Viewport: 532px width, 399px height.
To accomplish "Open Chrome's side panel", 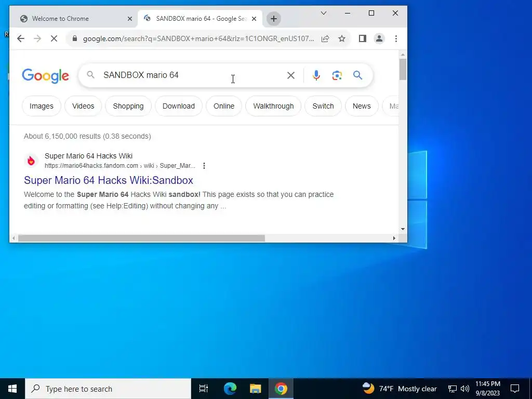I will [362, 38].
